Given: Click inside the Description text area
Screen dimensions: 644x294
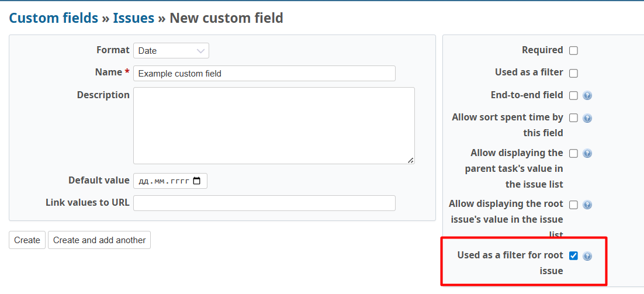Looking at the screenshot, I should (x=273, y=126).
